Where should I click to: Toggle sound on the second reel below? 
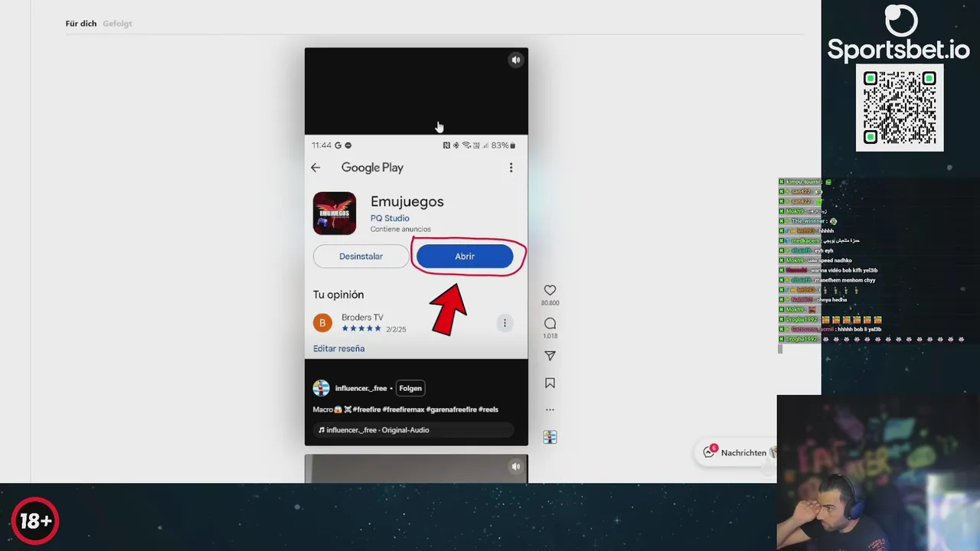516,466
